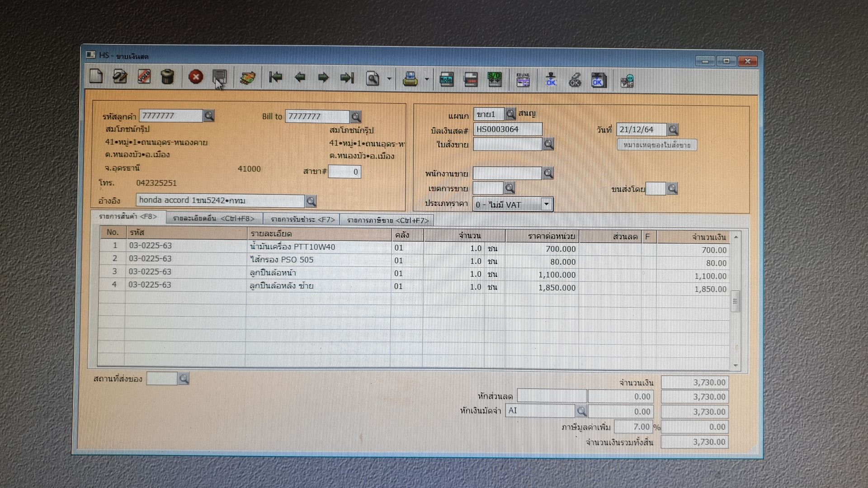Open date lookup beside 21/12/64
Image resolution: width=868 pixels, height=488 pixels.
[x=673, y=130]
